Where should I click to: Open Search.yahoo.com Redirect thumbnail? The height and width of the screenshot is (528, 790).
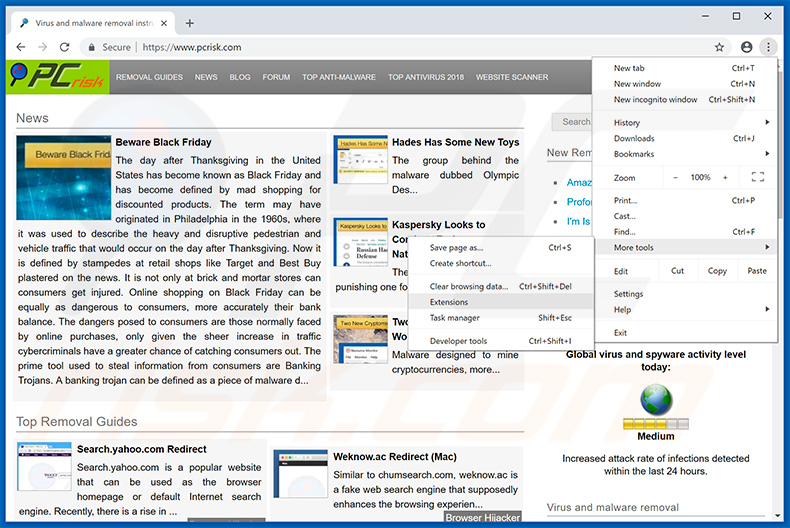tap(44, 467)
